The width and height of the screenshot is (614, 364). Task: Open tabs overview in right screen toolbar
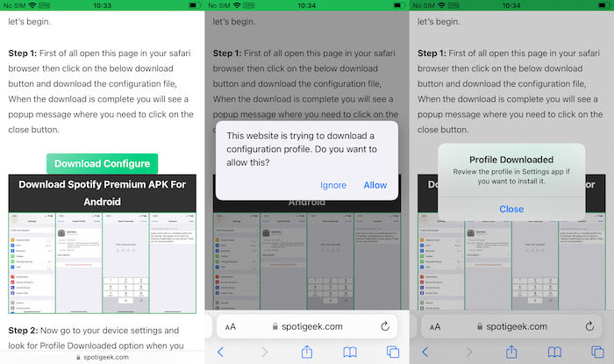[597, 352]
